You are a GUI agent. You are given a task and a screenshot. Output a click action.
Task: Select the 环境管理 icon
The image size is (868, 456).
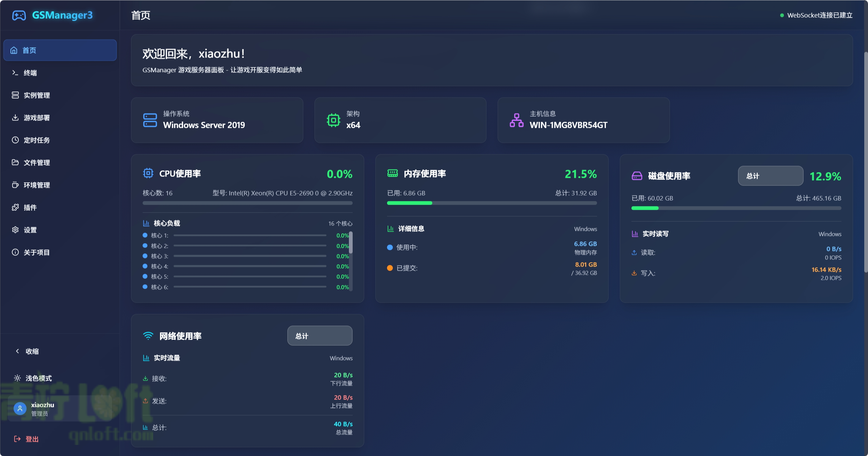tap(15, 185)
